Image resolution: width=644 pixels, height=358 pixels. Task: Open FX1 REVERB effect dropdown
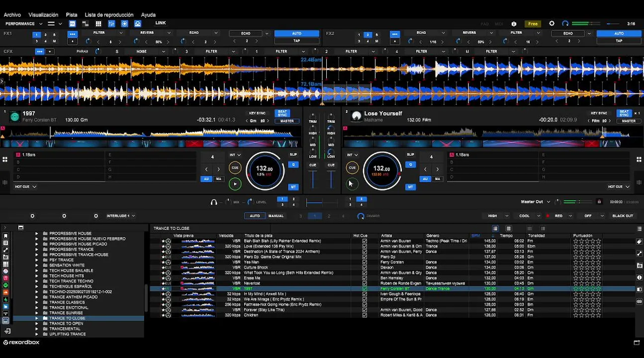click(169, 33)
